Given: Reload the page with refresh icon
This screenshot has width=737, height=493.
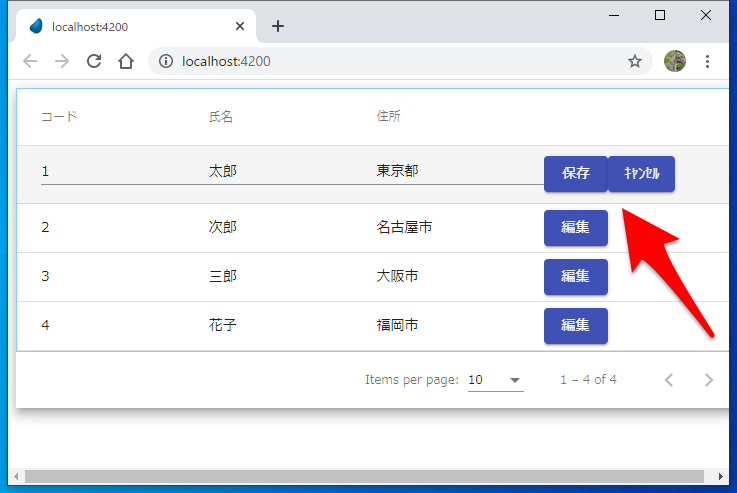Looking at the screenshot, I should [x=94, y=61].
